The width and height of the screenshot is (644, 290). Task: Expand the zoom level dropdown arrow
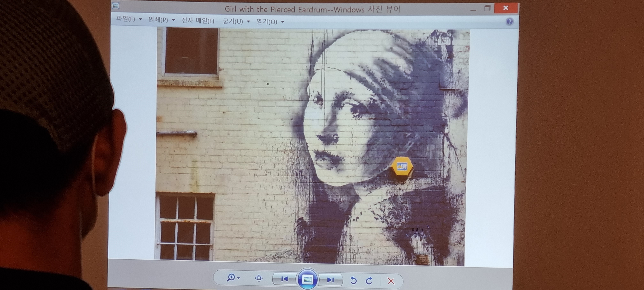click(x=239, y=278)
